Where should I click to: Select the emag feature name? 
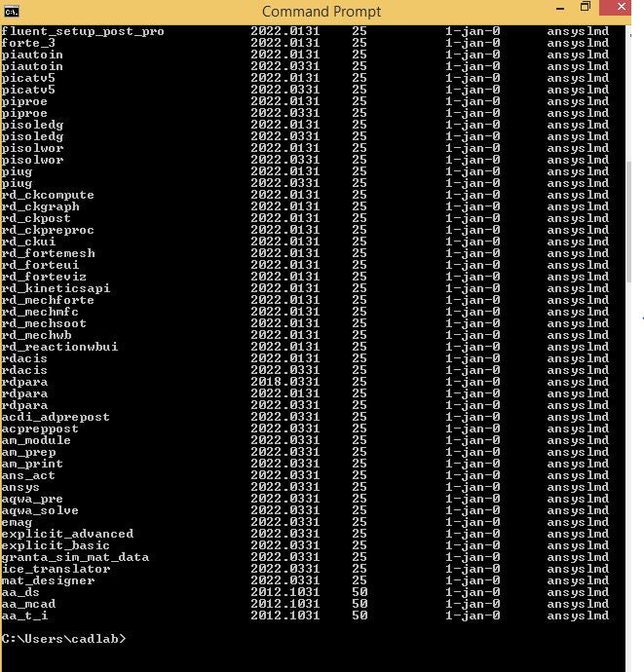tap(17, 522)
